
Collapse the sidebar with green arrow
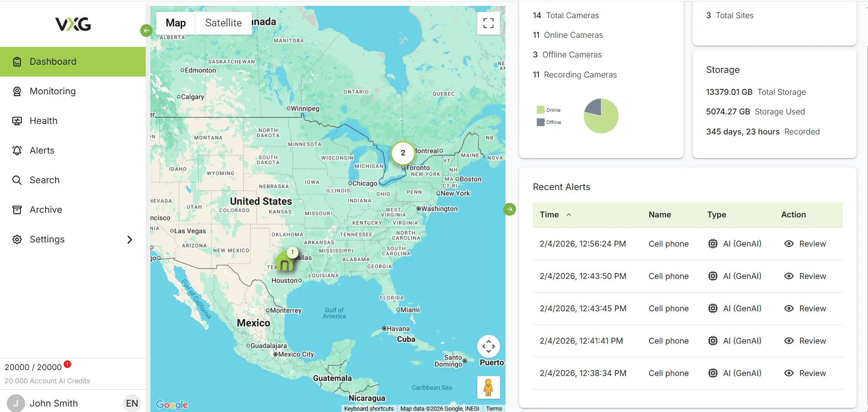pyautogui.click(x=146, y=31)
